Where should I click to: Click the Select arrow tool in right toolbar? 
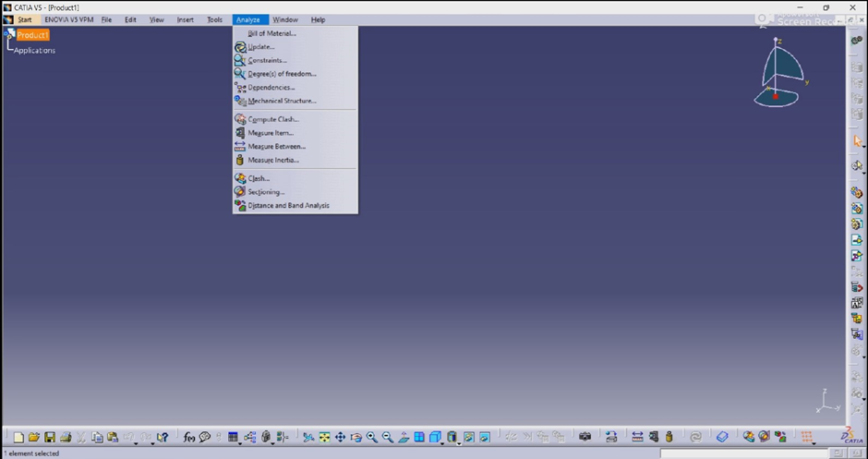(x=858, y=141)
